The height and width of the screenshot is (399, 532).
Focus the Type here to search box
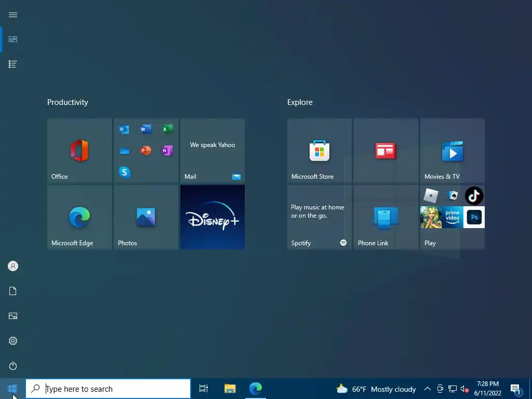pyautogui.click(x=108, y=389)
